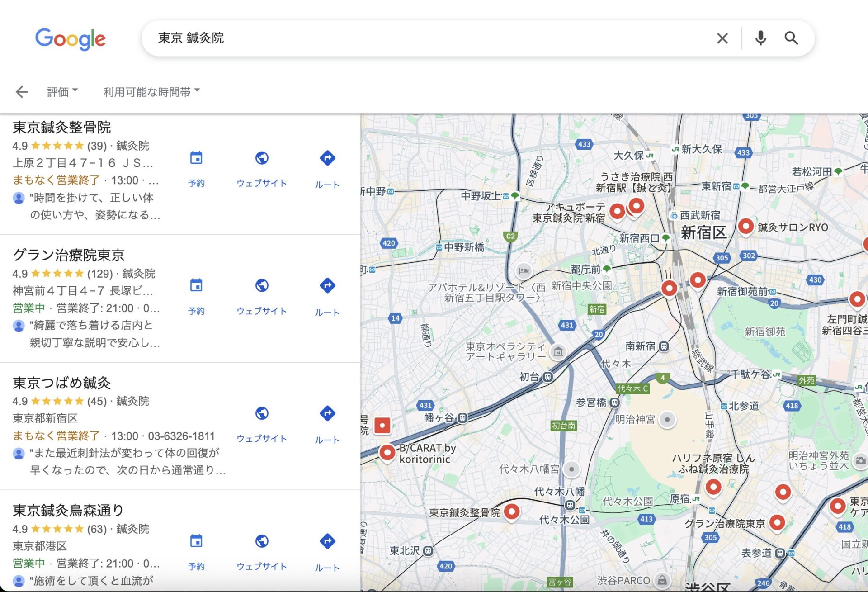Click the ハリフネ原宿 しん ふね鍼灸治療院 map pin
Viewport: 868px width, 592px height.
click(713, 488)
